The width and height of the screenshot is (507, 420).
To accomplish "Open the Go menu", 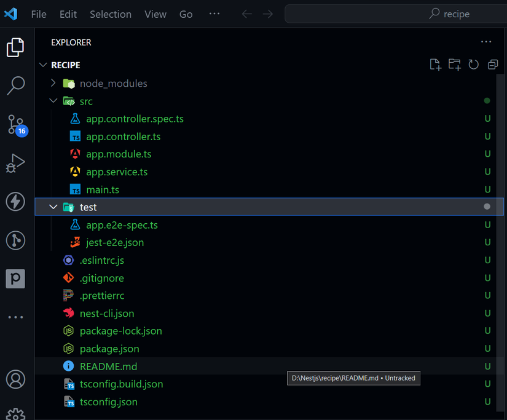I will point(186,14).
